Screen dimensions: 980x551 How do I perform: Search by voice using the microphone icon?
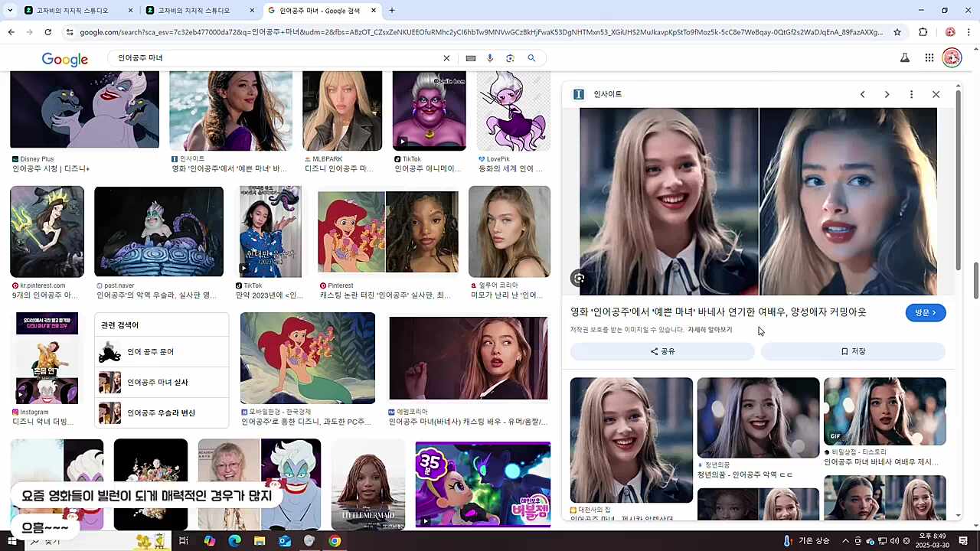490,58
